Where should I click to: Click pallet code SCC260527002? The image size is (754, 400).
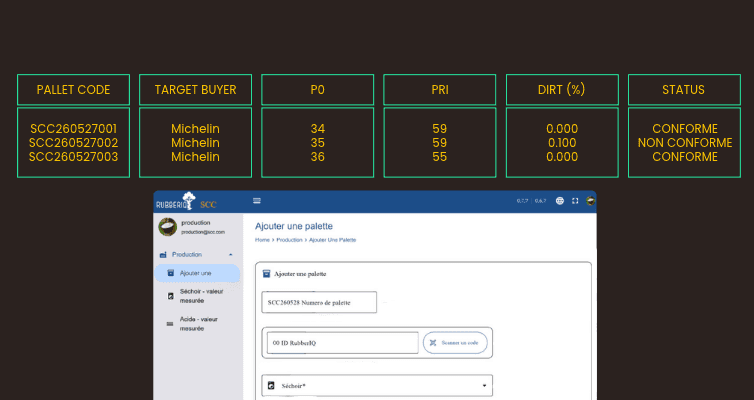73,143
